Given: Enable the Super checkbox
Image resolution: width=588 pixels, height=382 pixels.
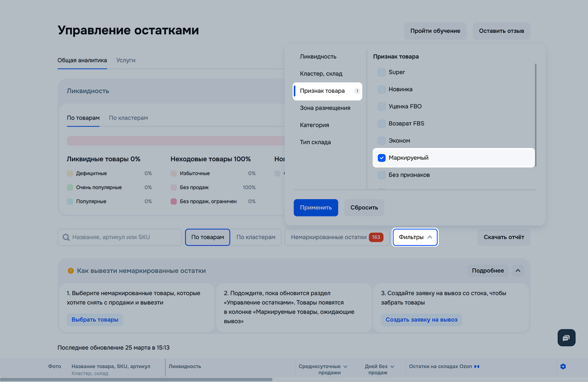Looking at the screenshot, I should (x=382, y=72).
